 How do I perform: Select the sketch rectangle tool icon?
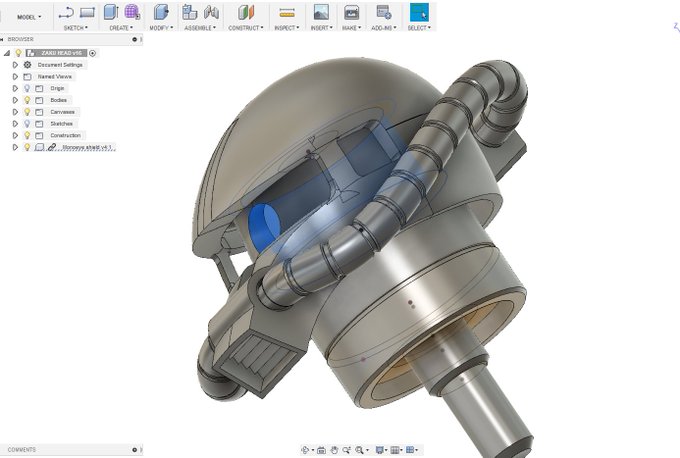click(87, 13)
